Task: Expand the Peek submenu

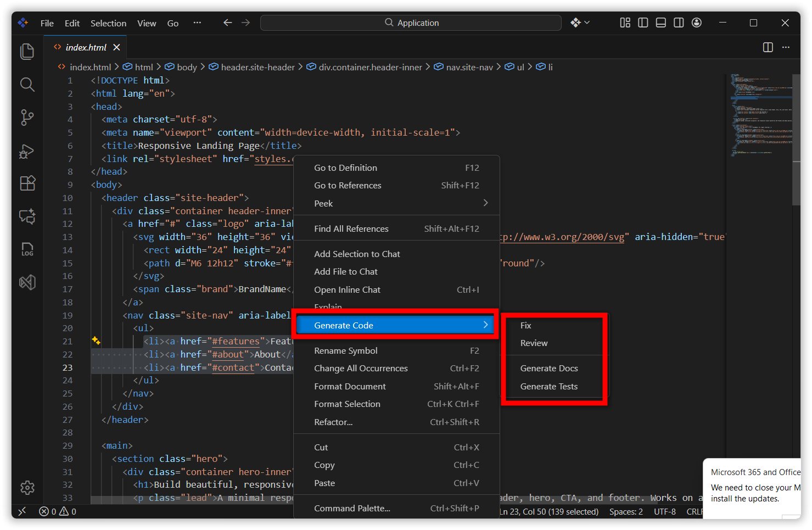Action: [323, 203]
